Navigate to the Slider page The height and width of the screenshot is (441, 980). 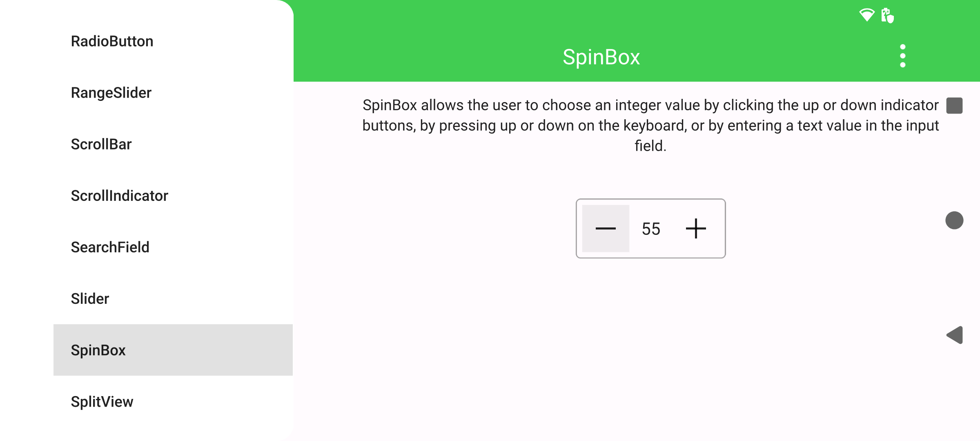90,298
